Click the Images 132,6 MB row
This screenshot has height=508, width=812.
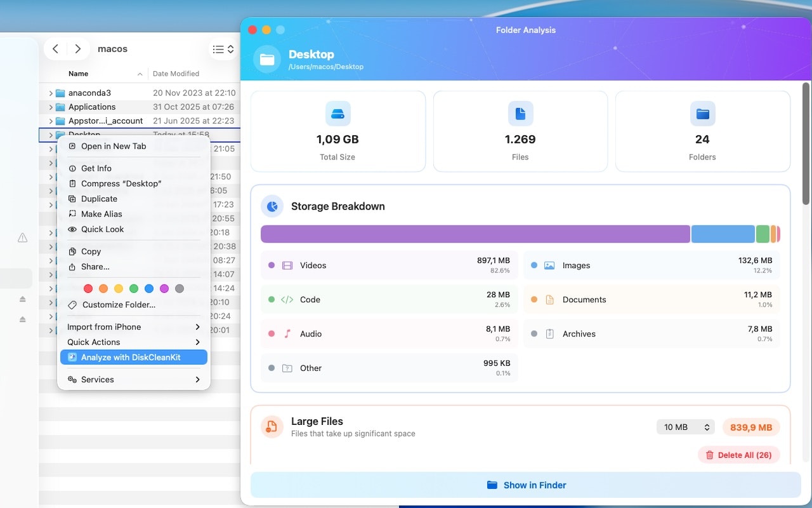point(652,265)
